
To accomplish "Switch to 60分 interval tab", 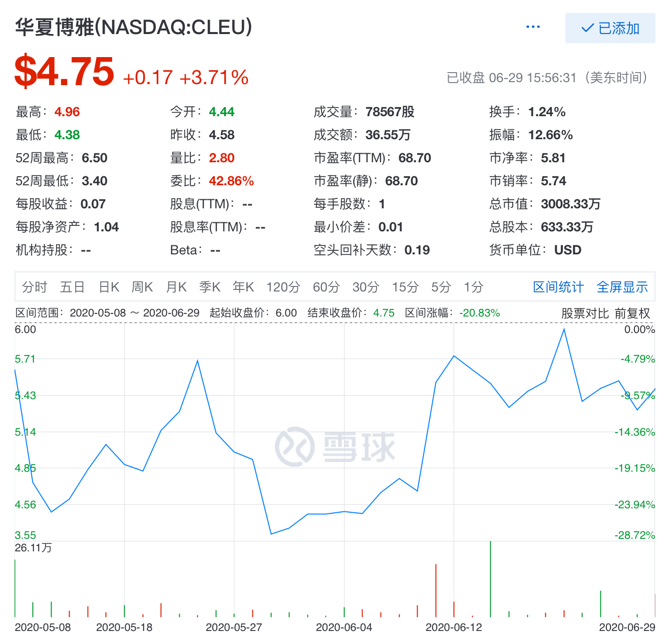I will (x=326, y=287).
